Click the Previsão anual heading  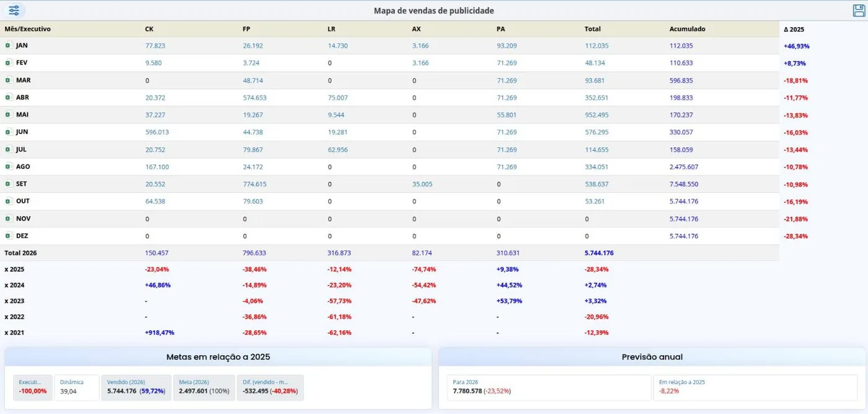(652, 357)
